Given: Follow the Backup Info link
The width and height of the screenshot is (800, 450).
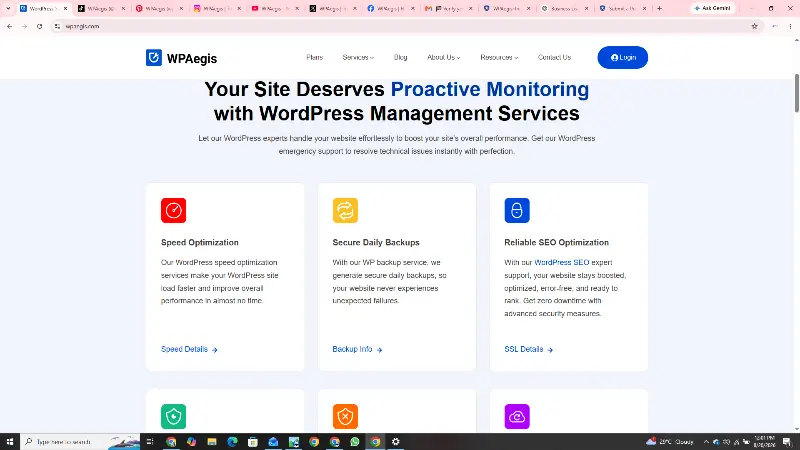Looking at the screenshot, I should (357, 349).
